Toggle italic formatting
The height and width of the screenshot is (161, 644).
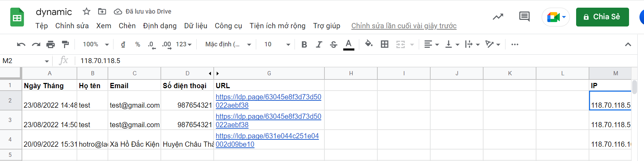pos(319,44)
